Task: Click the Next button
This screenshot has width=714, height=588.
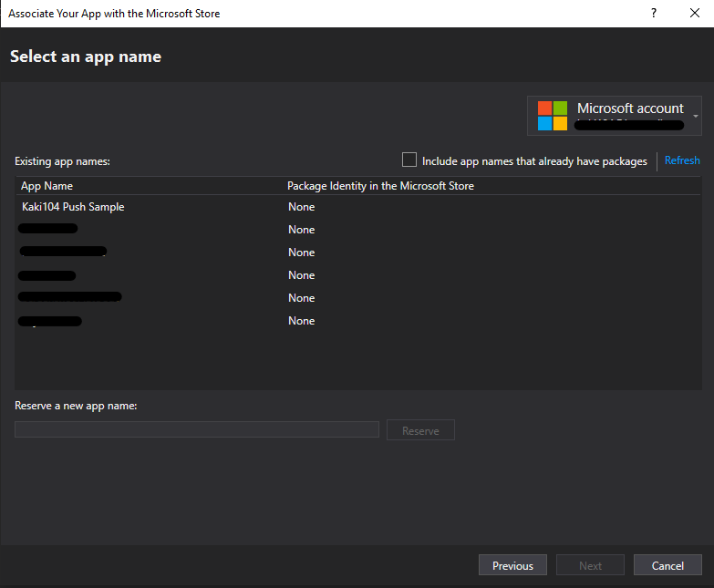Action: (590, 565)
